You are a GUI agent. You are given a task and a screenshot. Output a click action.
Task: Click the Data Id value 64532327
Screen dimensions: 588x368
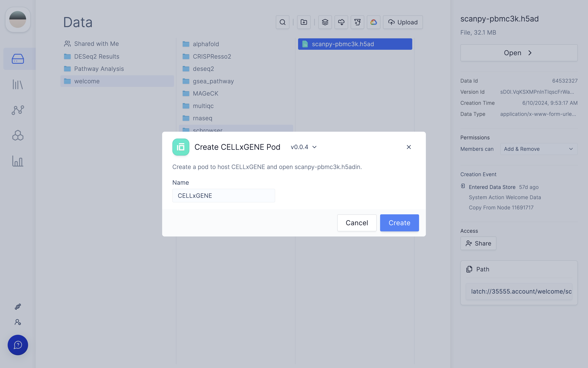(x=565, y=81)
